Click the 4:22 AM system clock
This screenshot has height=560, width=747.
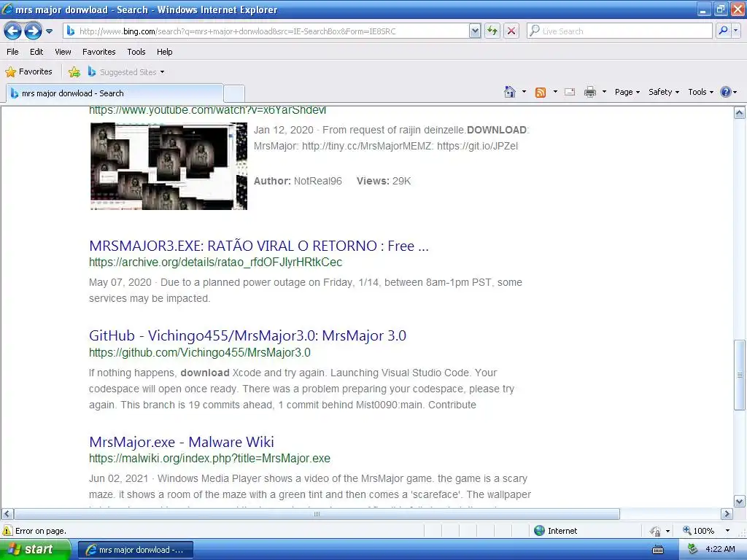[x=720, y=549]
